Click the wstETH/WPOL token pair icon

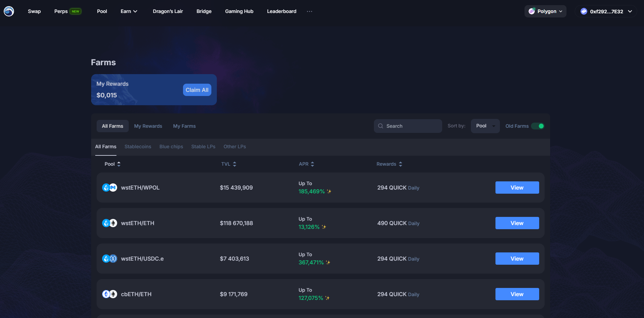(x=110, y=188)
